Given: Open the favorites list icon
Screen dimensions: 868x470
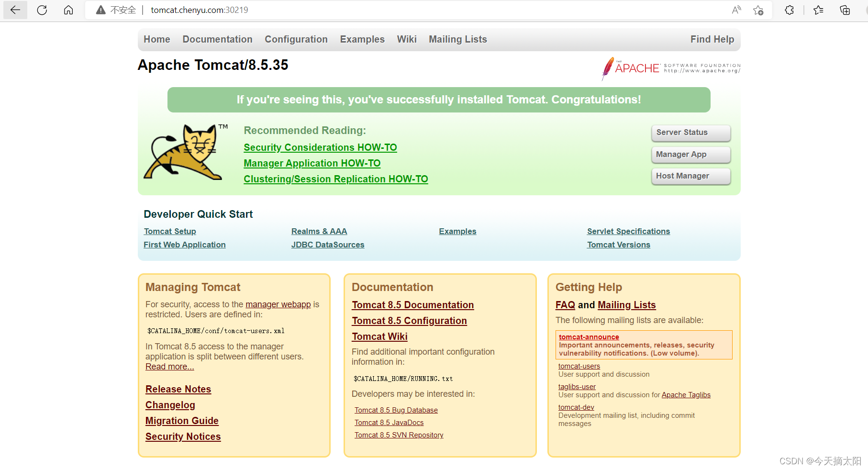Looking at the screenshot, I should [818, 10].
